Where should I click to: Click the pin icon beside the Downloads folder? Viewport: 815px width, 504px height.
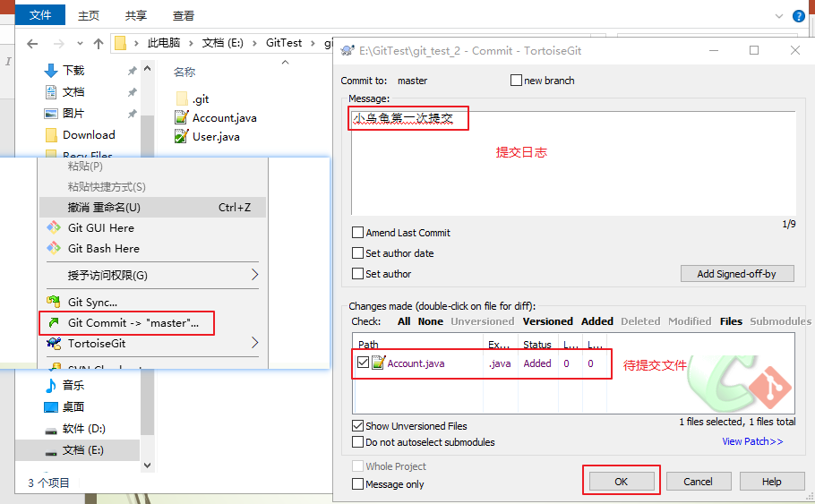(132, 71)
